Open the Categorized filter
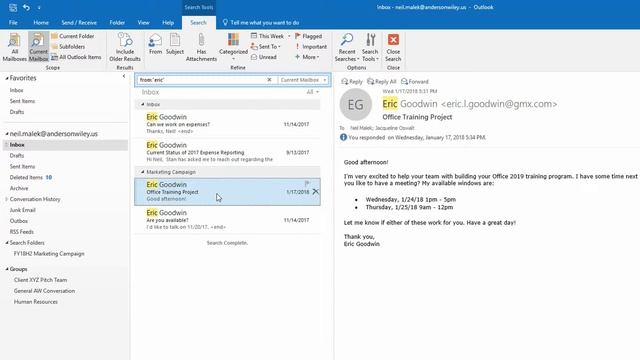640x360 pixels. tap(233, 47)
